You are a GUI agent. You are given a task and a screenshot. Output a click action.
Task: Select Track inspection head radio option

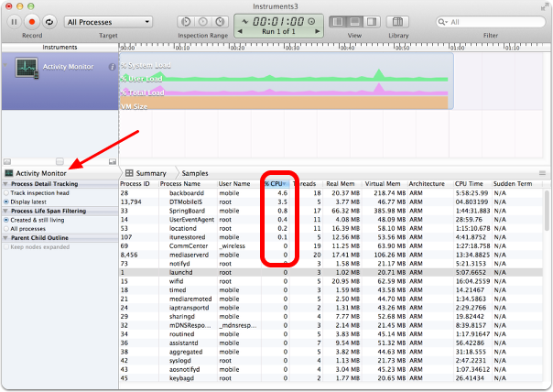[x=6, y=192]
